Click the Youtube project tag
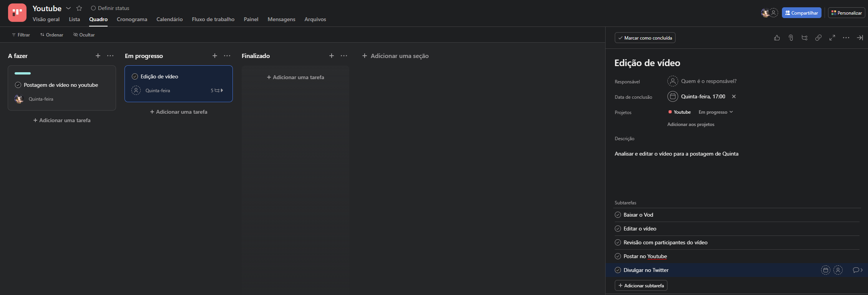The height and width of the screenshot is (295, 868). pyautogui.click(x=680, y=112)
